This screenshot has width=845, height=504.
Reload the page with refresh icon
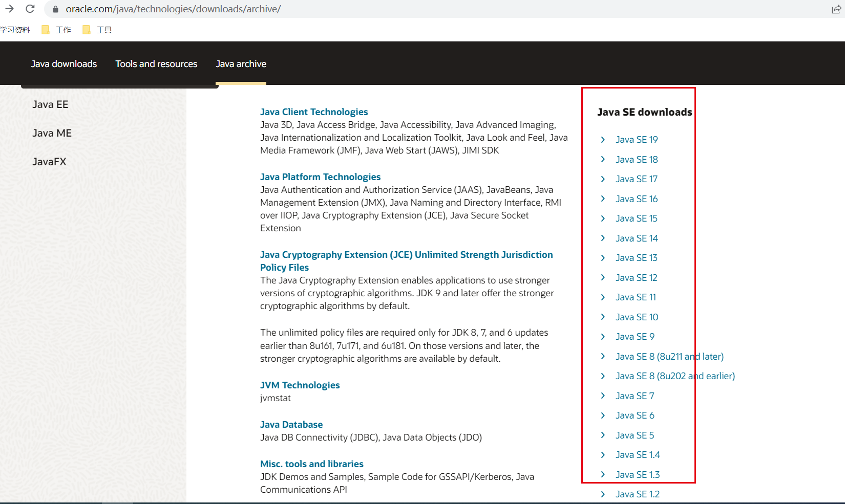(x=30, y=9)
